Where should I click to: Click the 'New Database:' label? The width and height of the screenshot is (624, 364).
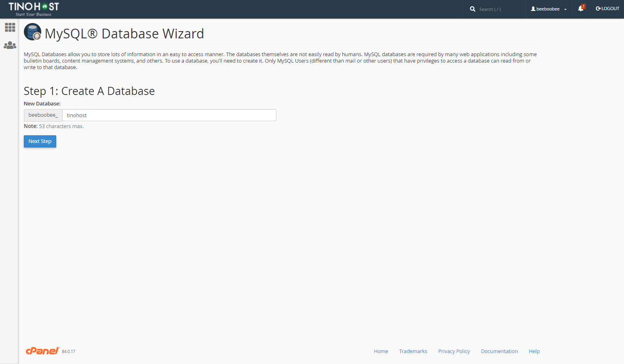pyautogui.click(x=42, y=104)
